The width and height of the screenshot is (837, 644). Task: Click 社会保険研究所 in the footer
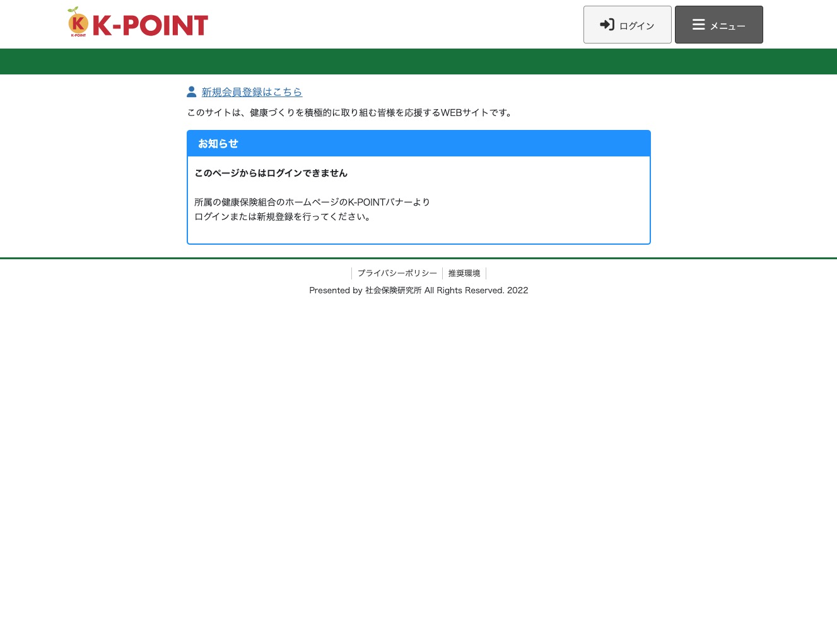click(x=393, y=290)
